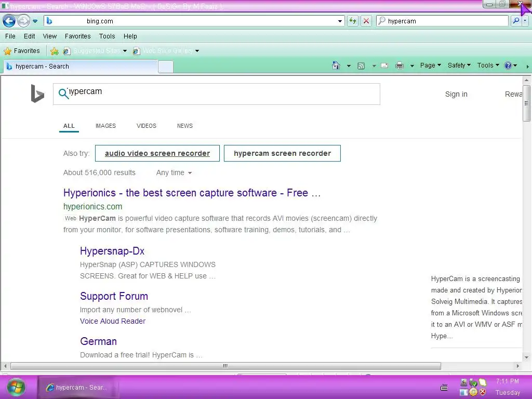Open the Tools command bar menu
This screenshot has width=532, height=399.
pos(488,65)
